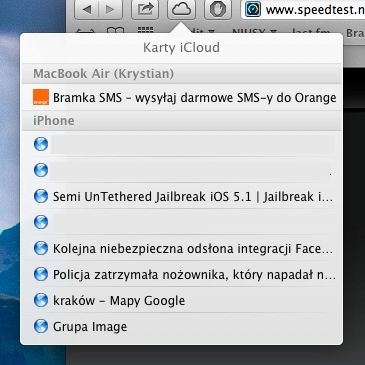This screenshot has width=365, height=365.
Task: Focus the www.speedtest address field
Action: tap(303, 9)
